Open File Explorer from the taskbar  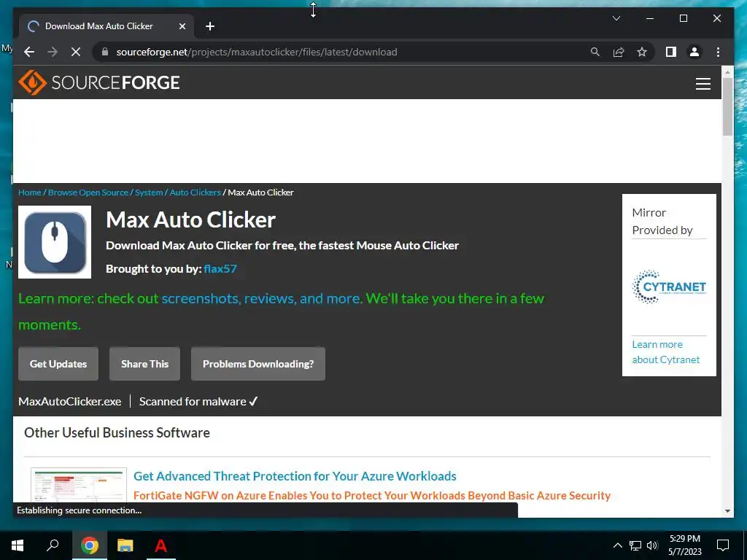(125, 545)
